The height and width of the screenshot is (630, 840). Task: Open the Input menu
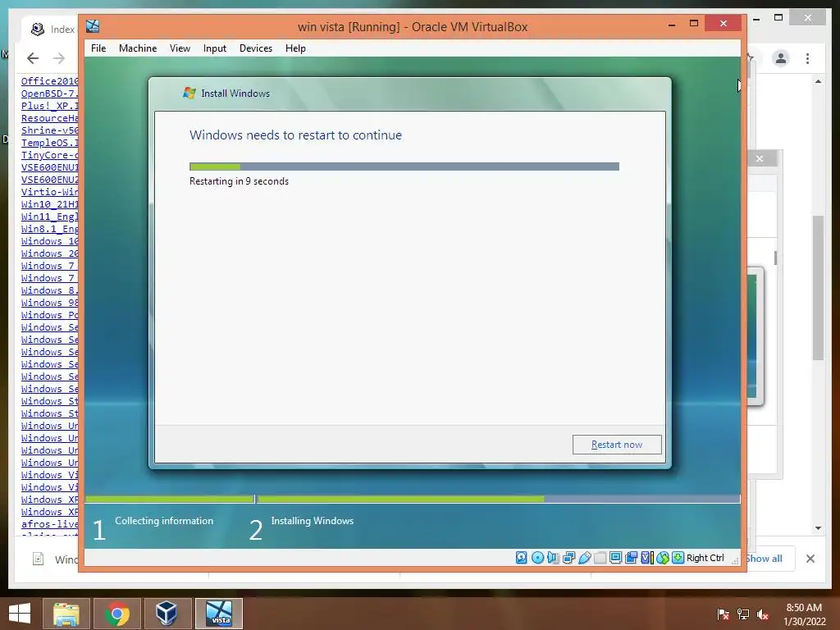coord(215,48)
